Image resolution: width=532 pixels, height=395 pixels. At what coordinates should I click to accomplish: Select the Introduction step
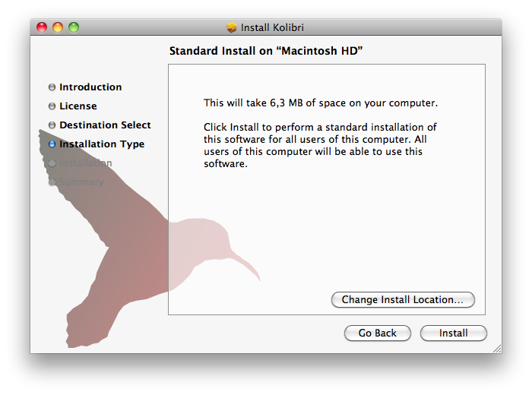tap(90, 87)
